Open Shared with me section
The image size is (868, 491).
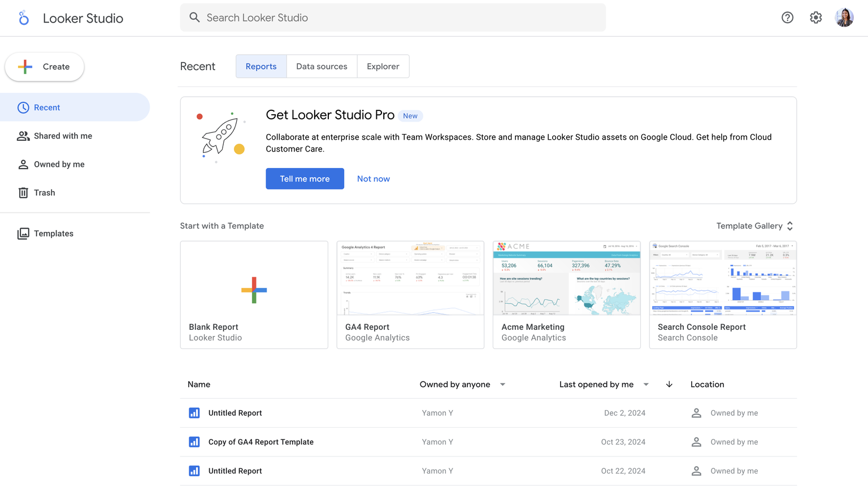[x=63, y=136]
